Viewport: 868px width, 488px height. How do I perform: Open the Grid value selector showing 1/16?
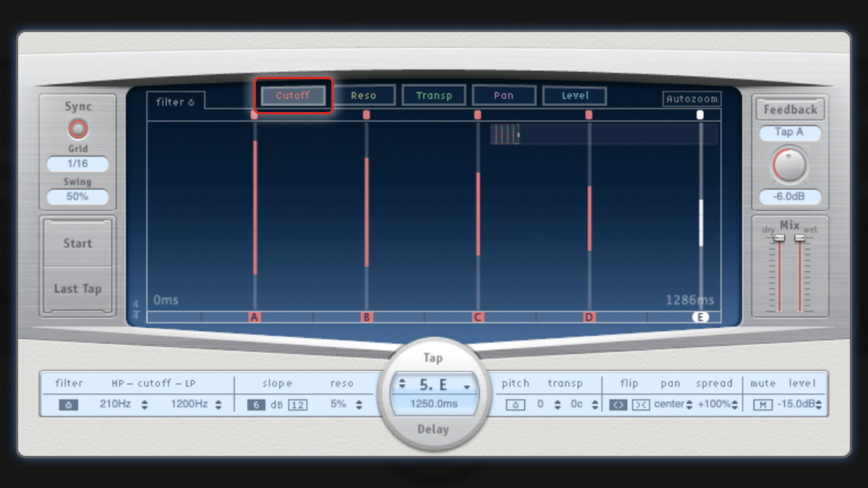point(77,164)
